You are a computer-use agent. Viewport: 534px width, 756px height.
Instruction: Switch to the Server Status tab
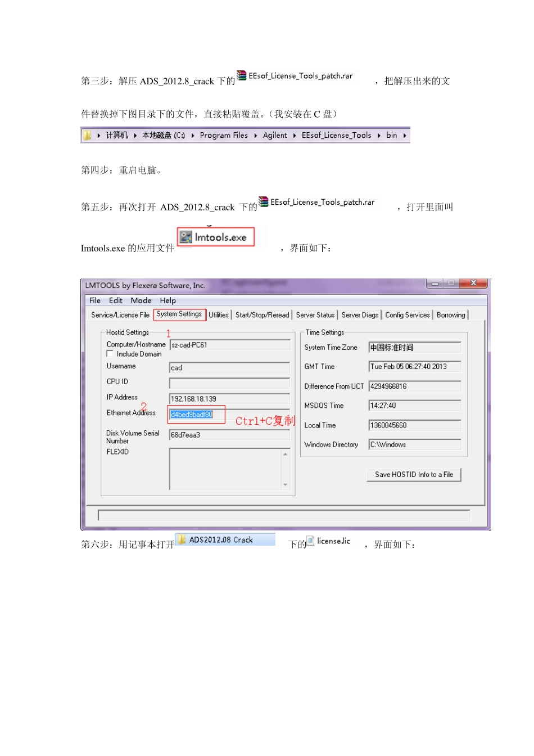(315, 315)
